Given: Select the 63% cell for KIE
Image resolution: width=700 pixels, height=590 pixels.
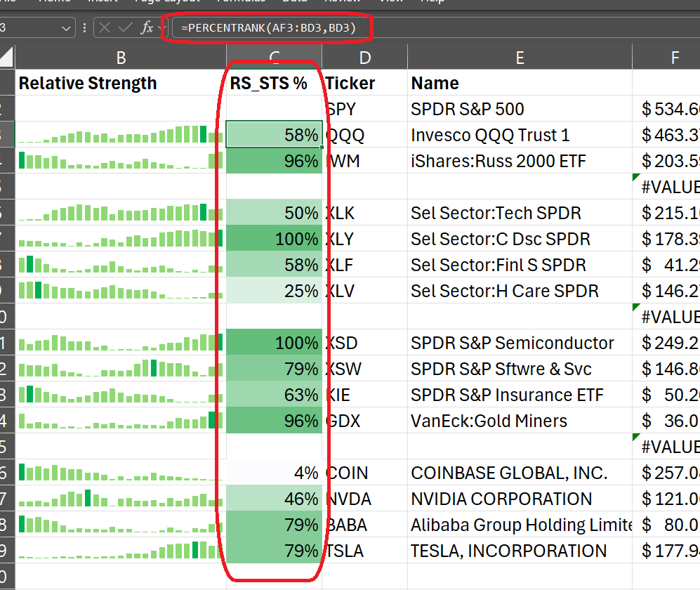Looking at the screenshot, I should pos(274,394).
